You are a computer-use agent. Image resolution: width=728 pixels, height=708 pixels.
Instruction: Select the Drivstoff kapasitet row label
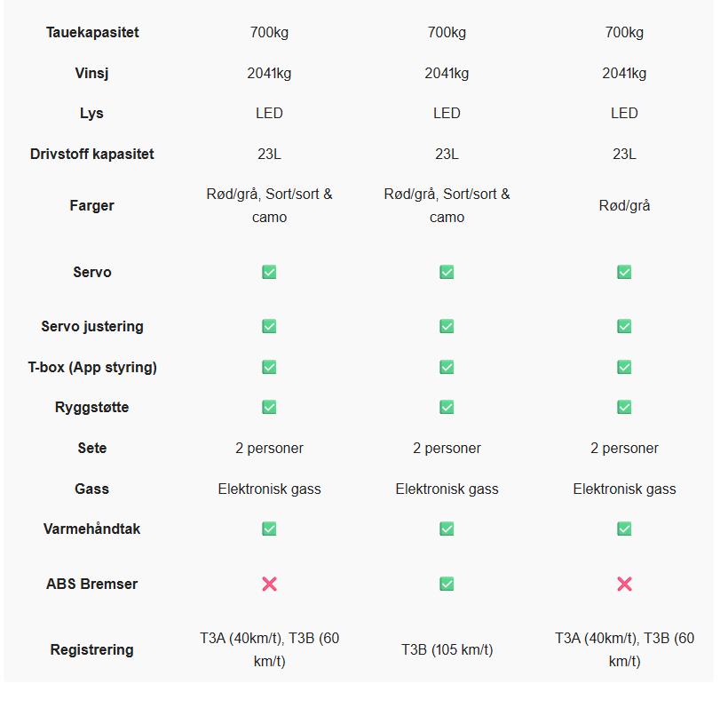pyautogui.click(x=92, y=154)
